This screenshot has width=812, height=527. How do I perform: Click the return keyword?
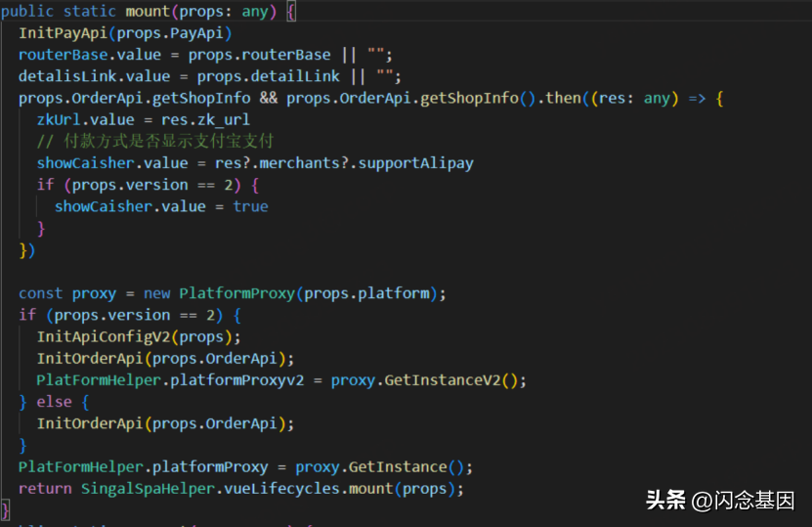pyautogui.click(x=45, y=488)
